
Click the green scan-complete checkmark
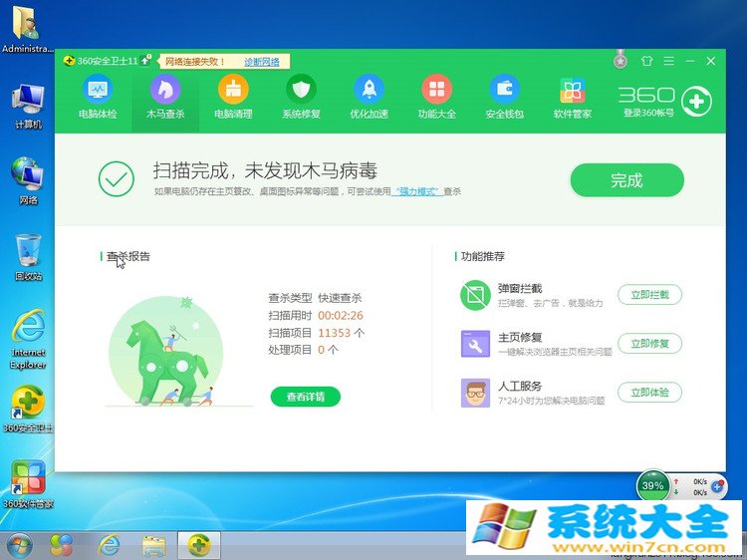(117, 179)
